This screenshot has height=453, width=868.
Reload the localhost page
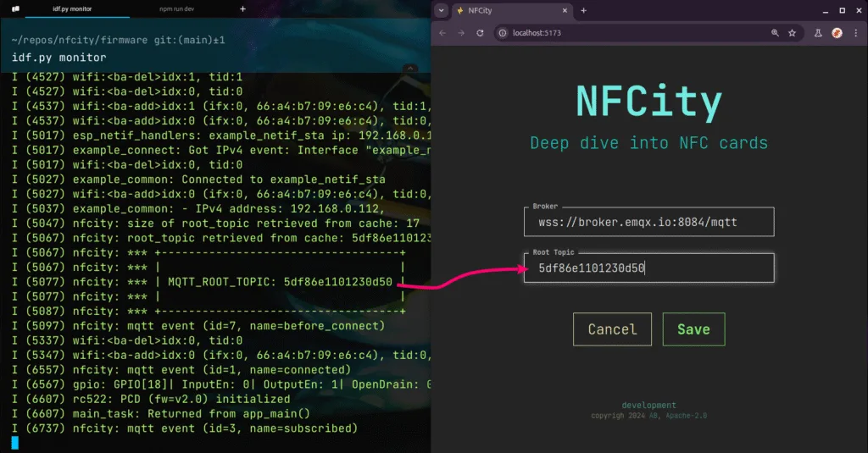[x=480, y=33]
